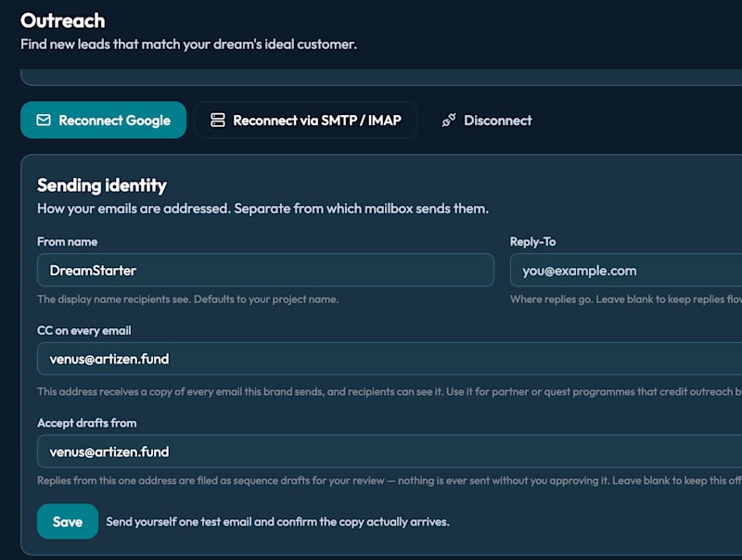The height and width of the screenshot is (560, 742).
Task: Click the Outreach page heading
Action: pos(63,20)
